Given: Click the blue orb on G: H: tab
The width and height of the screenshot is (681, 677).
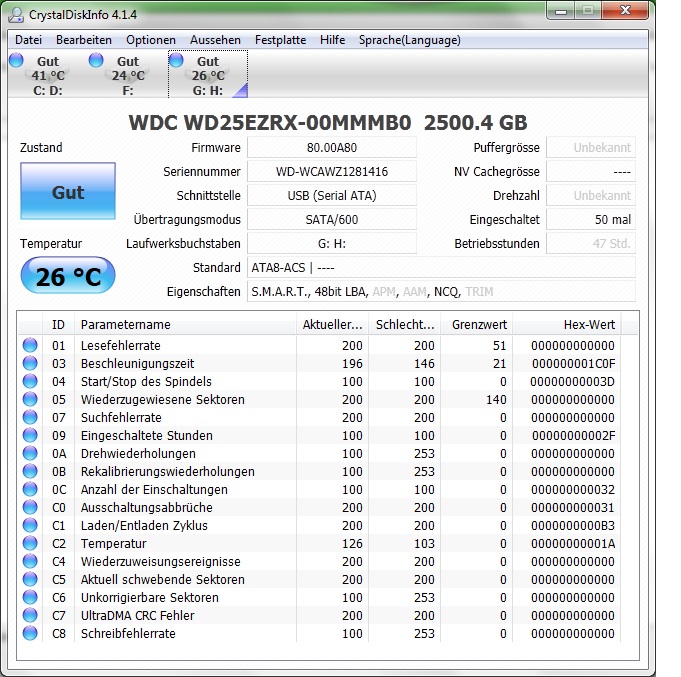Looking at the screenshot, I should pyautogui.click(x=176, y=60).
